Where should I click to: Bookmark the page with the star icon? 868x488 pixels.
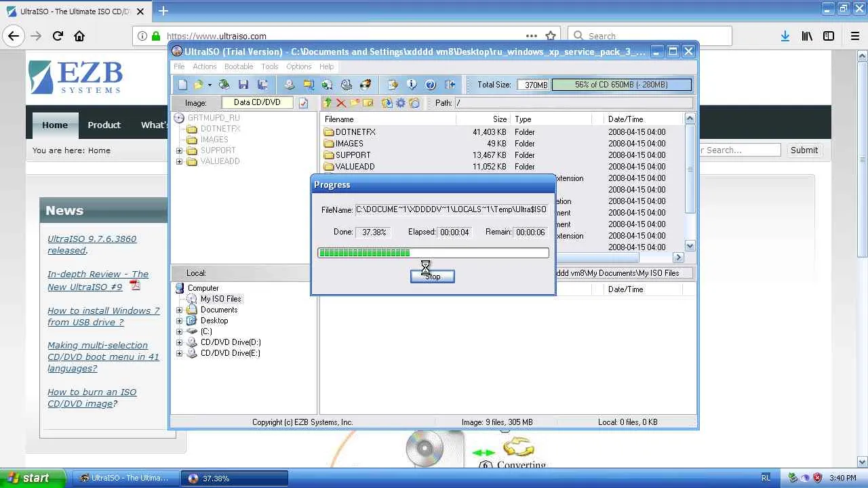[551, 36]
